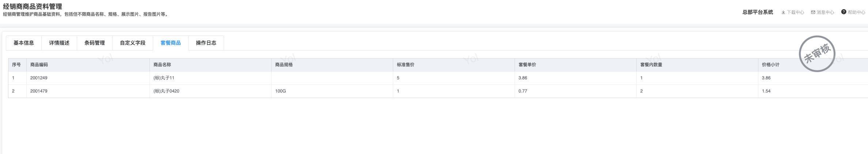
Task: Switch to the 基本信息 tab
Action: [24, 43]
